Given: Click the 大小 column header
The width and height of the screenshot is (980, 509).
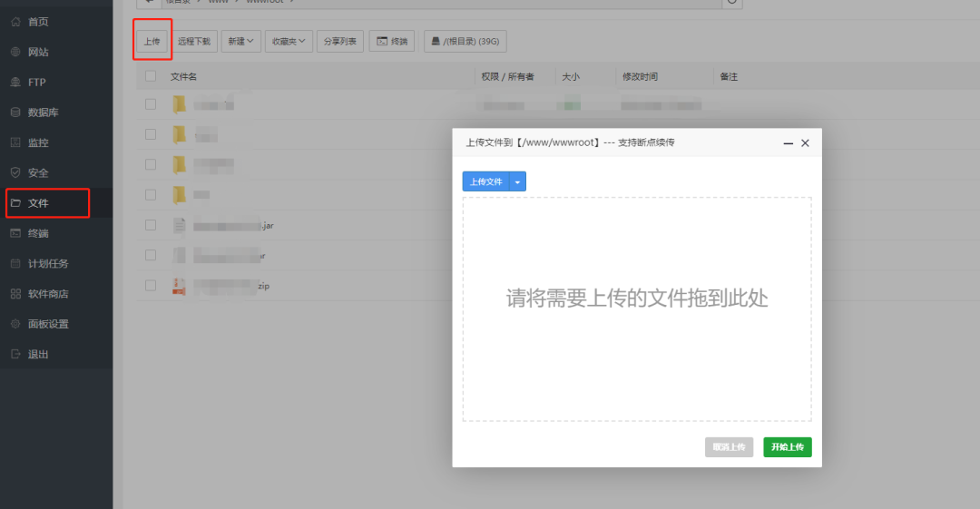Looking at the screenshot, I should pos(570,76).
